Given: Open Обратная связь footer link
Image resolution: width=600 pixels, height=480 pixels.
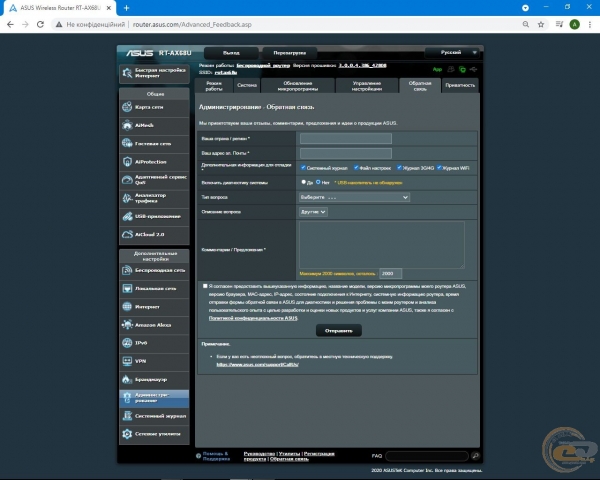Looking at the screenshot, I should point(289,459).
